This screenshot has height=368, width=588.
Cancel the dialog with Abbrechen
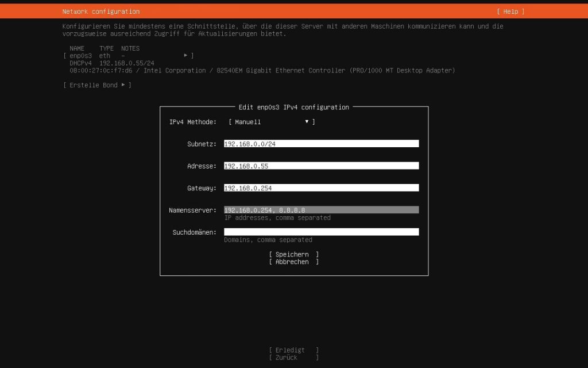coord(293,262)
